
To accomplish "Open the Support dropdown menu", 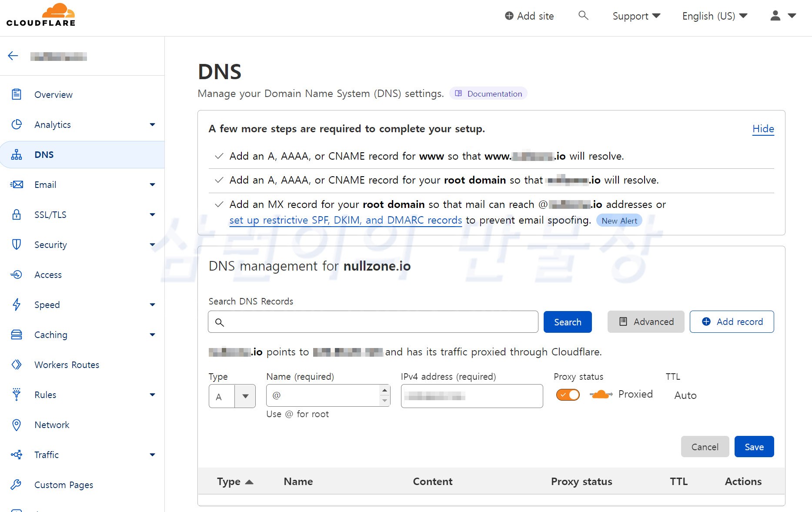I will (636, 16).
